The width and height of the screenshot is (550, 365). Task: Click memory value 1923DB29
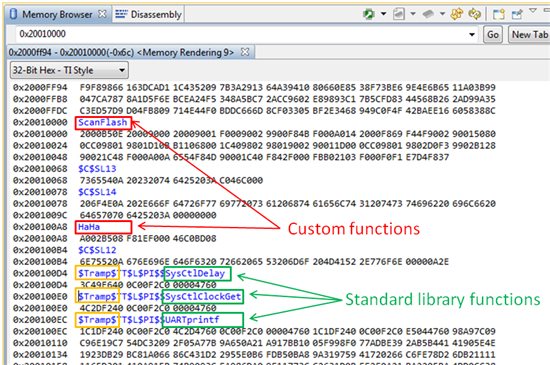coord(101,354)
